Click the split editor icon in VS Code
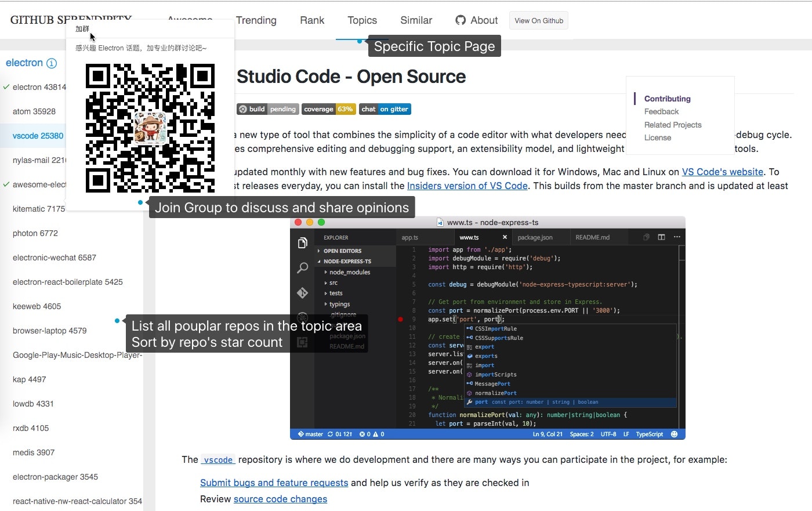 coord(661,237)
